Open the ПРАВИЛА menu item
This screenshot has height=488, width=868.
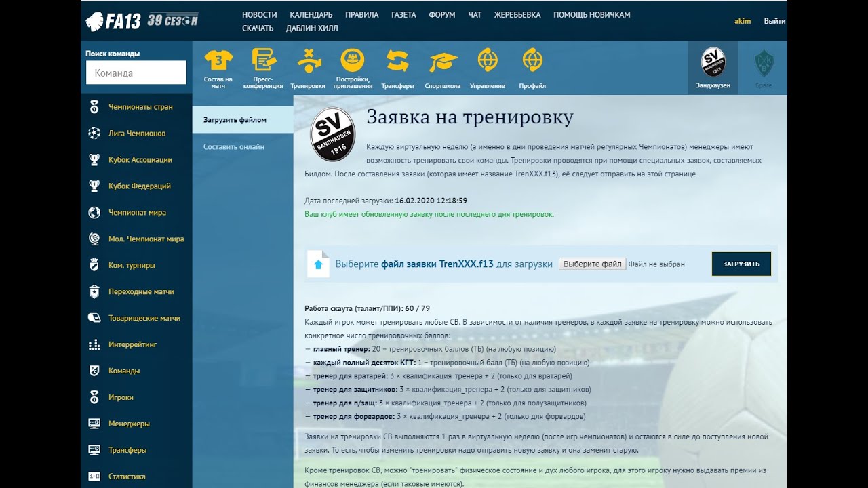pos(362,15)
